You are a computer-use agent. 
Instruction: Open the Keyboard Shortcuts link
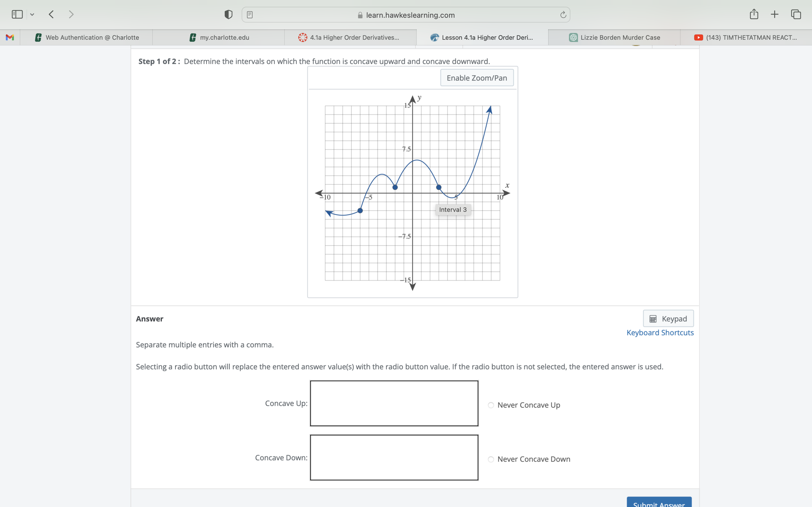pyautogui.click(x=660, y=333)
